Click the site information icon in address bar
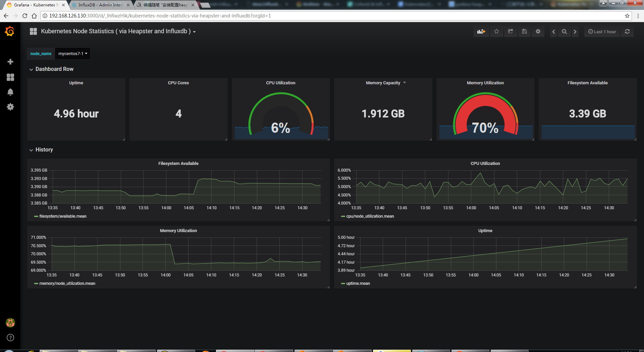644x352 pixels. 45,16
